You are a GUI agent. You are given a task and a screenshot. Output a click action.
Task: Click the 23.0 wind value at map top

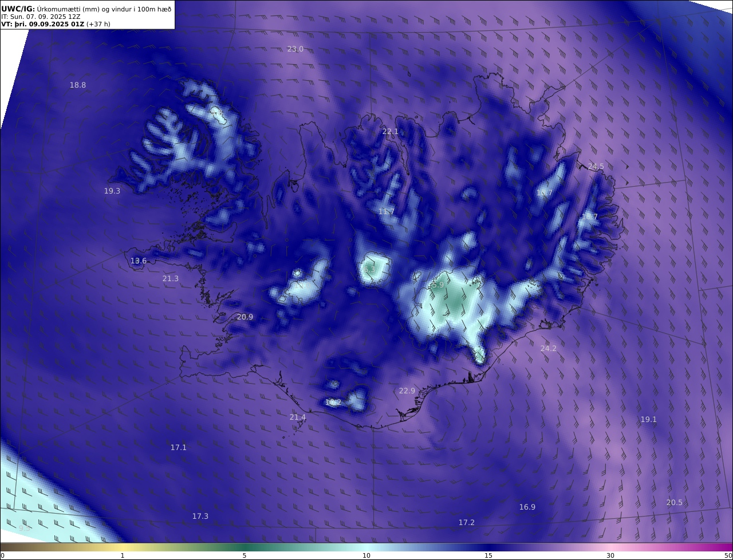295,49
